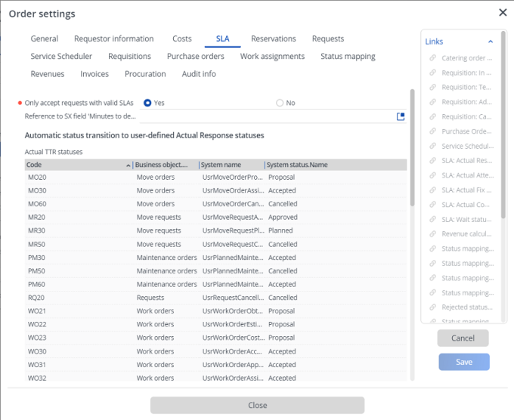
Task: Select Yes for valid SLAs only
Action: click(147, 103)
